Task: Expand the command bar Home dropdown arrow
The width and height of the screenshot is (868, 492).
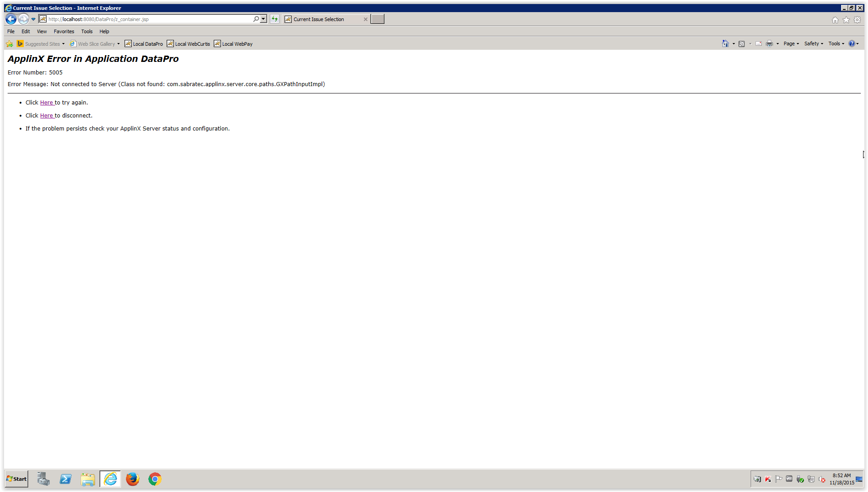Action: [734, 44]
